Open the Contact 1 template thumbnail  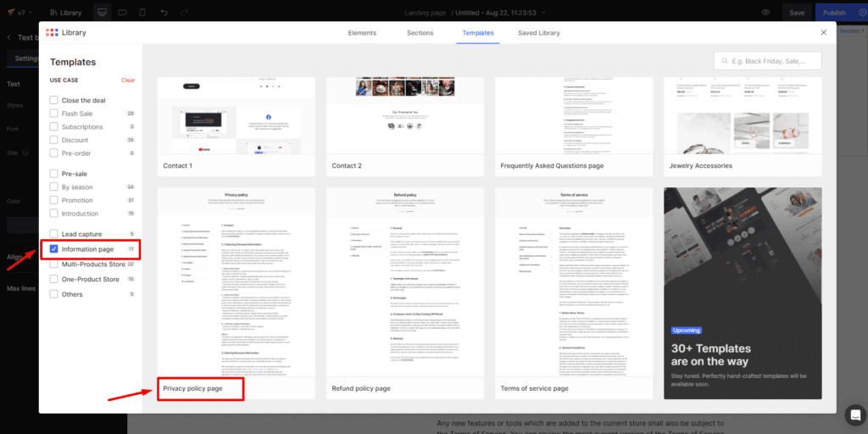236,115
